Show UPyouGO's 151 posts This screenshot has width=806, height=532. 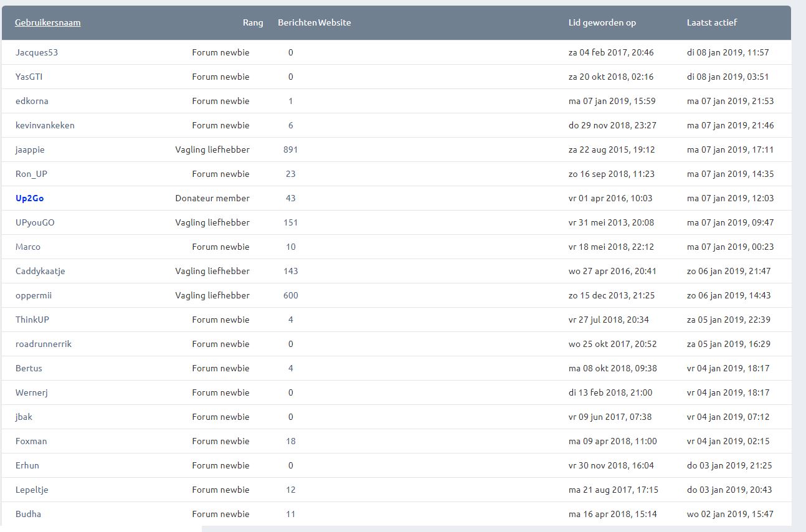tap(290, 222)
